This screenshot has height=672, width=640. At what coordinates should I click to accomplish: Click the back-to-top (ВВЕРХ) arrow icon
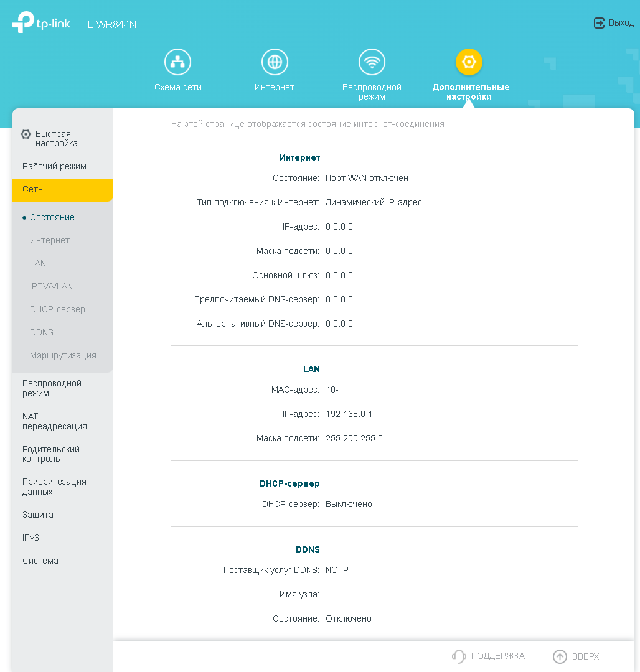coord(560,656)
